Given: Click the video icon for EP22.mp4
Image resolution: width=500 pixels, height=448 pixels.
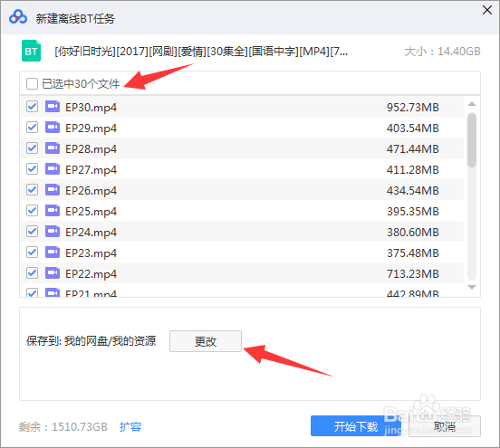Looking at the screenshot, I should click(53, 273).
